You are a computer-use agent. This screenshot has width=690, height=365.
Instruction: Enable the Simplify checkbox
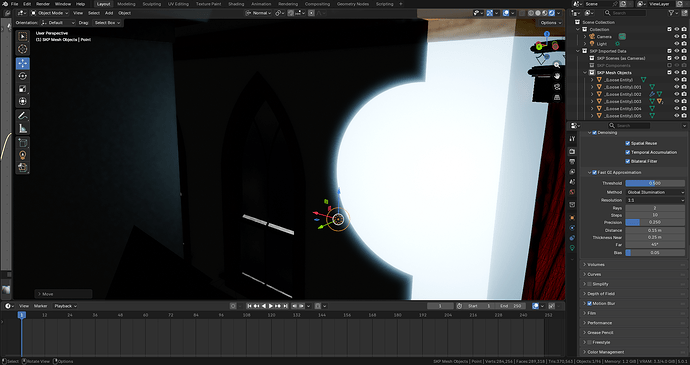click(x=590, y=284)
